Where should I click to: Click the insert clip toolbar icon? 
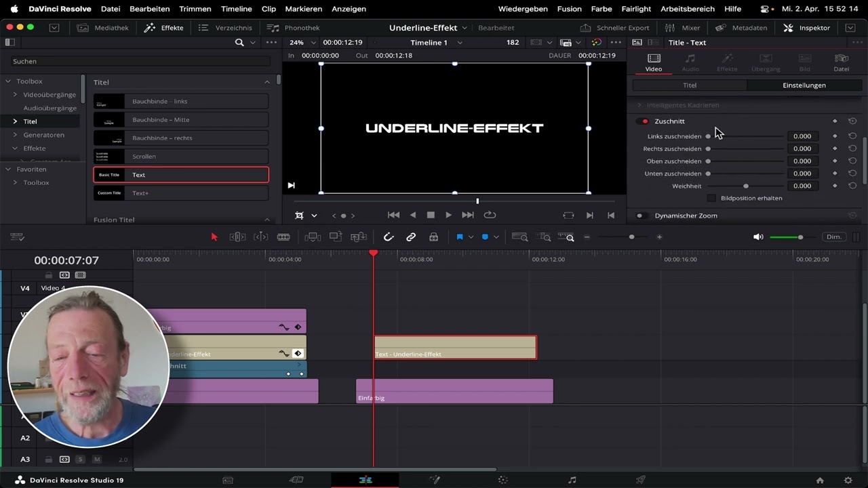313,237
